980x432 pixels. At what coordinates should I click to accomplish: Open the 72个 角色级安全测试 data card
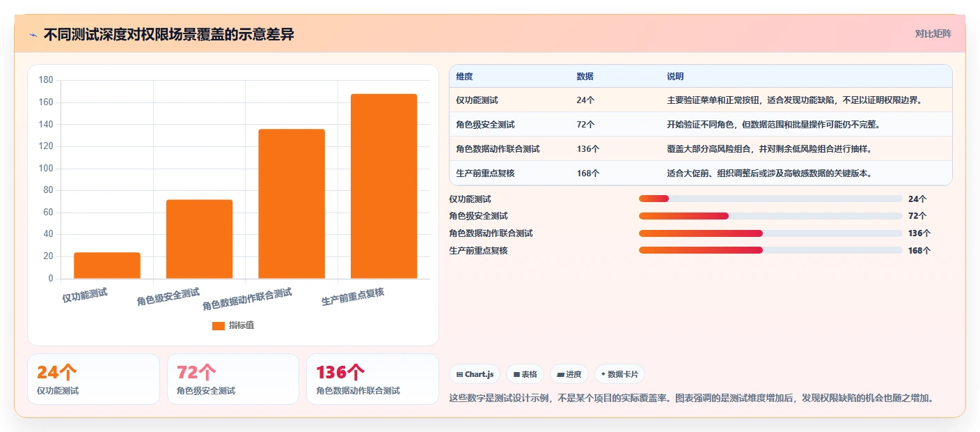(233, 379)
